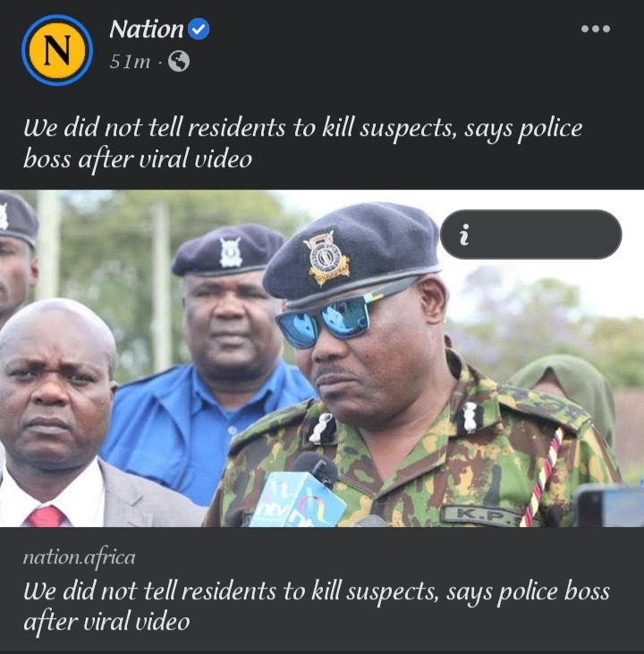Tap the dark info pill on photo

[x=531, y=234]
